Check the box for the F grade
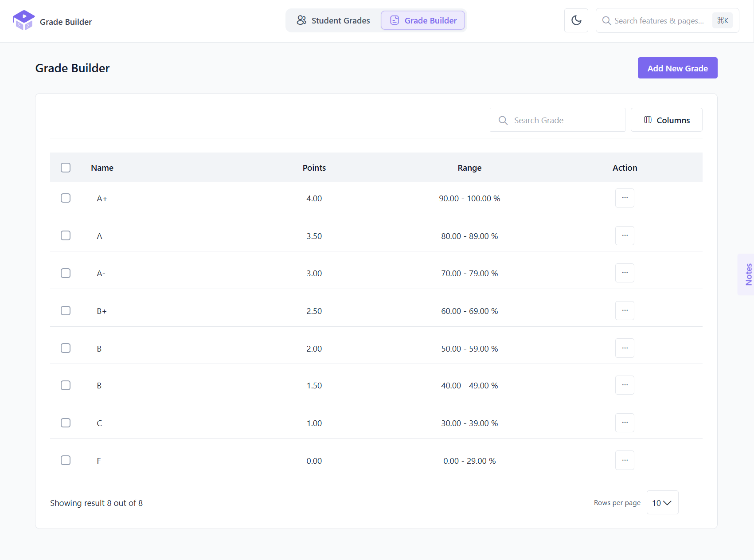This screenshot has height=560, width=754. 66,461
